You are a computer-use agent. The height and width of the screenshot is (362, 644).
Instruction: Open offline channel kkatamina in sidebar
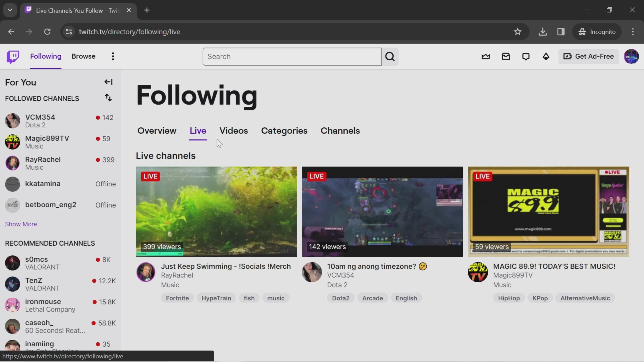(x=60, y=184)
